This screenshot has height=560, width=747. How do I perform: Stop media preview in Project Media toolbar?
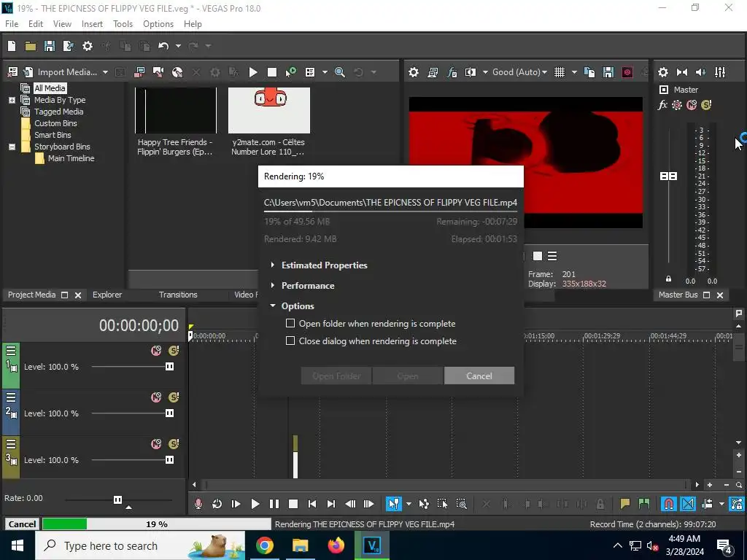click(272, 72)
